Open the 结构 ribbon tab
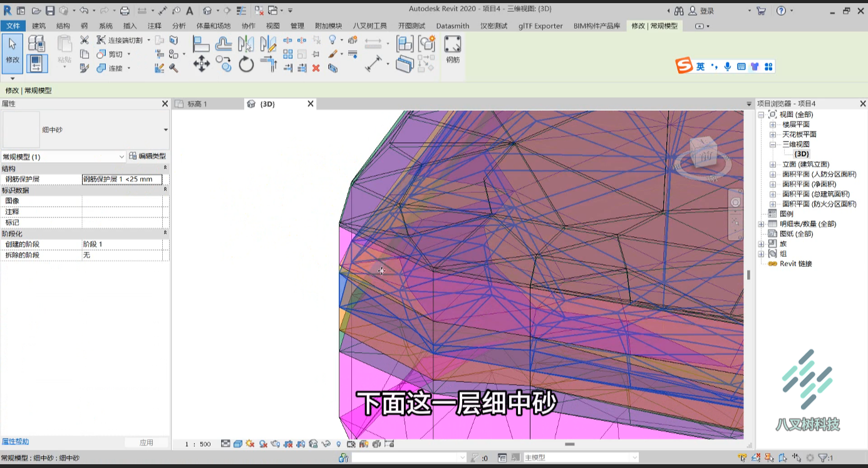 tap(63, 26)
